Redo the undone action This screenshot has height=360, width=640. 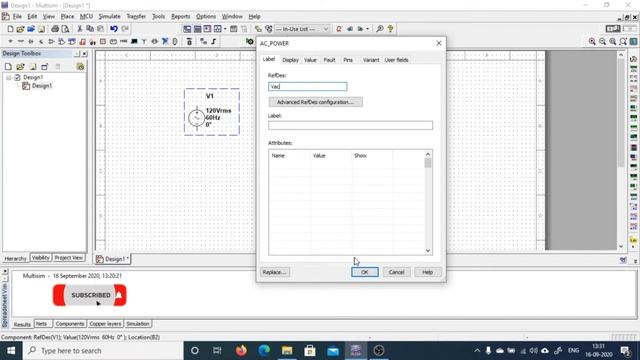(x=125, y=29)
